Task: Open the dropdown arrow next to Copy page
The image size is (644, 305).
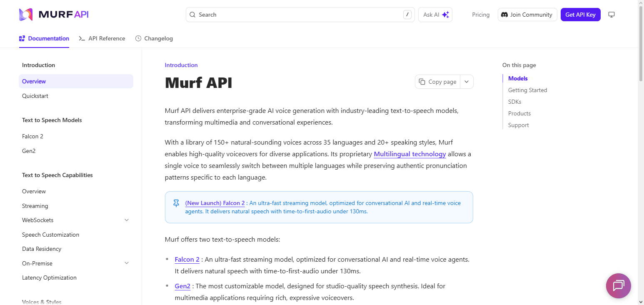Action: (467, 82)
